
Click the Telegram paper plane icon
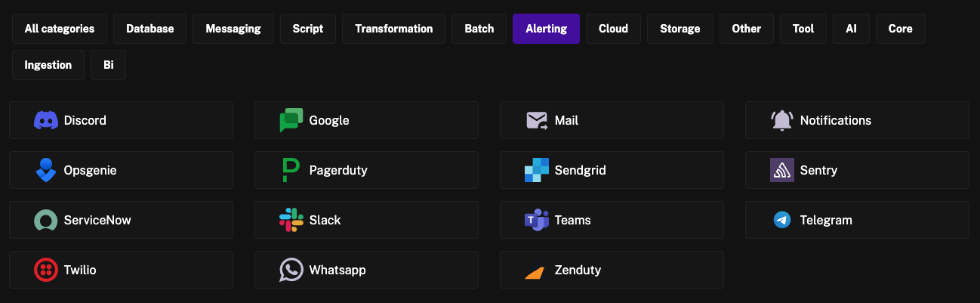point(782,220)
